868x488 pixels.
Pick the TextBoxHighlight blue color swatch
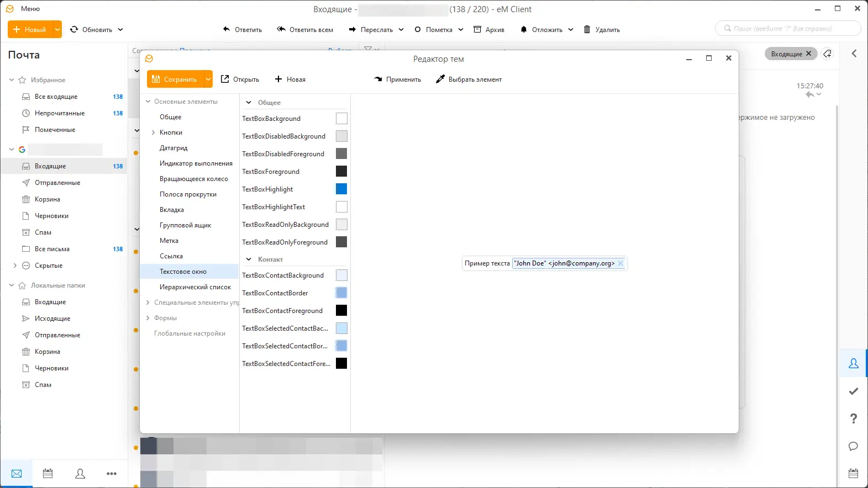tap(341, 189)
